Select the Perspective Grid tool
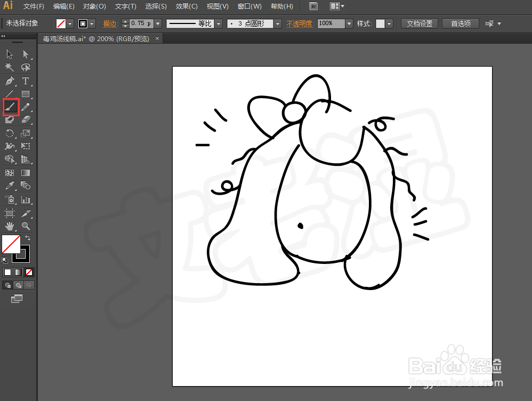The height and width of the screenshot is (401, 532). [x=26, y=159]
